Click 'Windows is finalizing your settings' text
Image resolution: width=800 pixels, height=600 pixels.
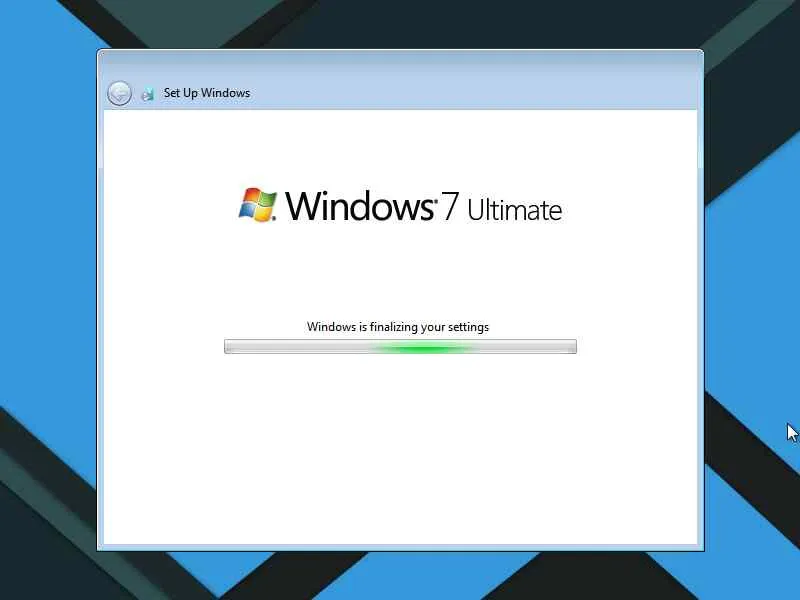point(398,327)
